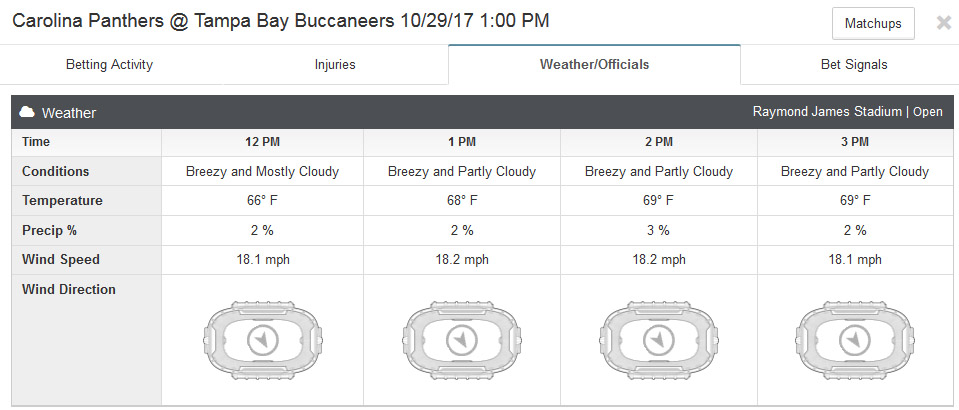Image resolution: width=959 pixels, height=410 pixels.
Task: Click the Raymond James Stadium label
Action: pyautogui.click(x=827, y=112)
